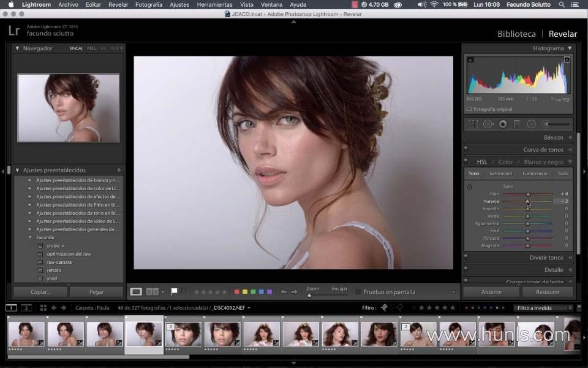Viewport: 588px width, 368px height.
Task: Select the crop overlay tool
Action: click(473, 124)
